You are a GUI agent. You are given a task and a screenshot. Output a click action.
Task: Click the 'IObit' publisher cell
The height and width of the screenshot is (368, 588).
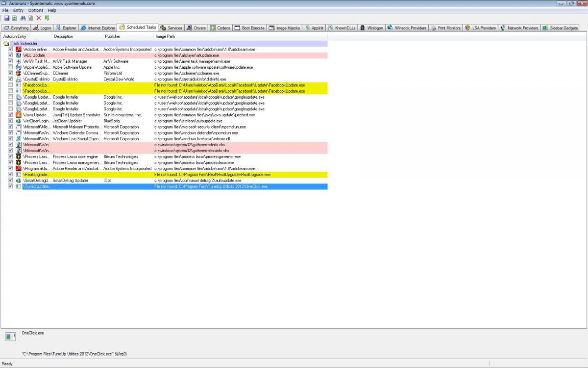[108, 181]
